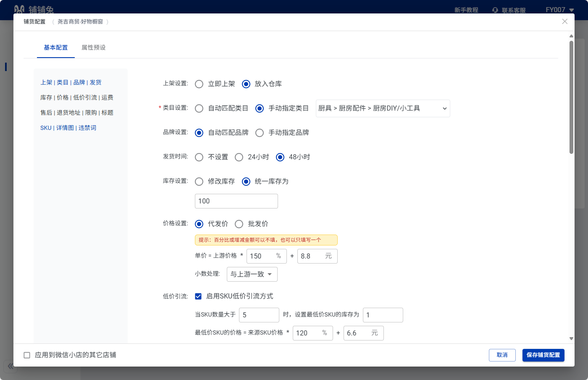This screenshot has width=588, height=380.
Task: Close the 铺货配置 dialog with X icon
Action: [x=564, y=21]
